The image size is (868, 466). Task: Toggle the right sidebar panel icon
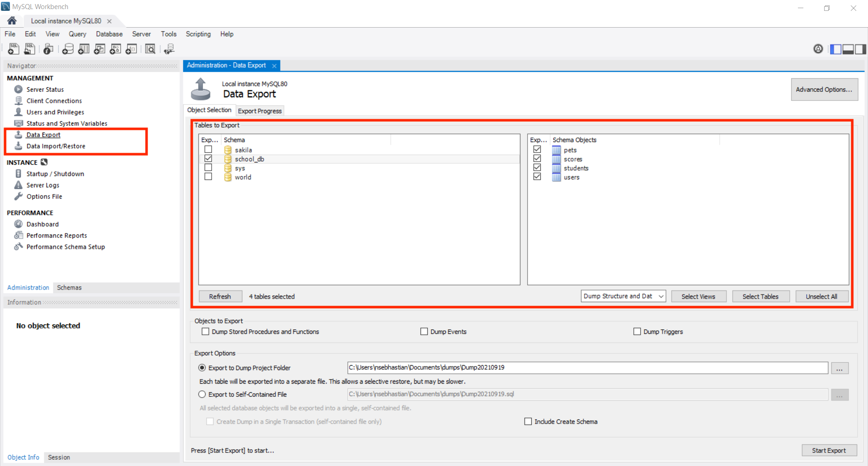[x=860, y=49]
